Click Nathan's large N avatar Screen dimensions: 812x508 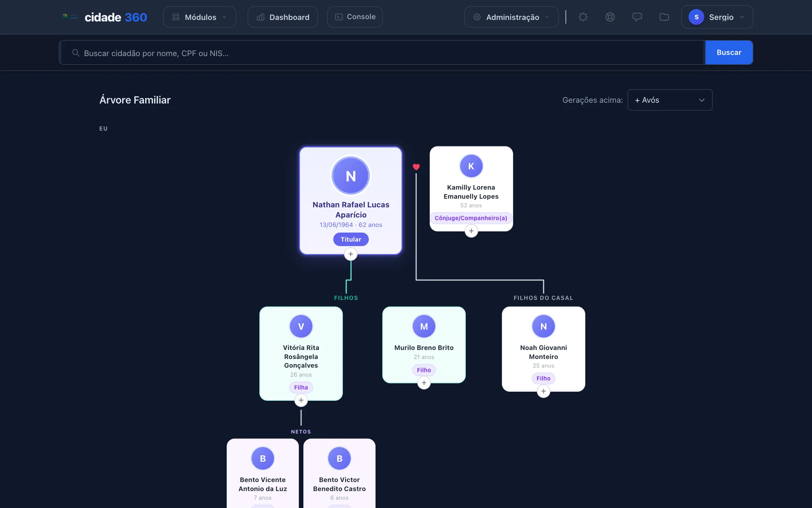coord(351,176)
